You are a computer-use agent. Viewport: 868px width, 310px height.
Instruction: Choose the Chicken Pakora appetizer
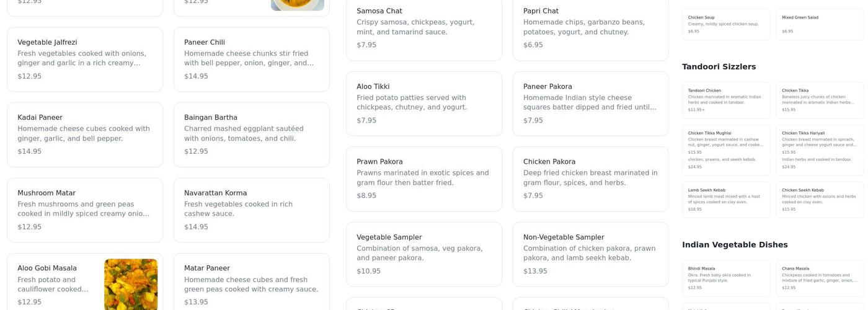pos(590,179)
